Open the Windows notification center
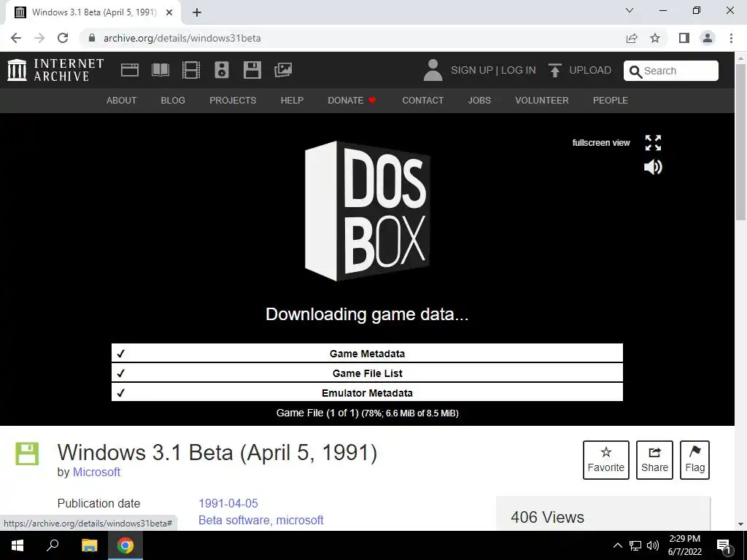 click(724, 545)
